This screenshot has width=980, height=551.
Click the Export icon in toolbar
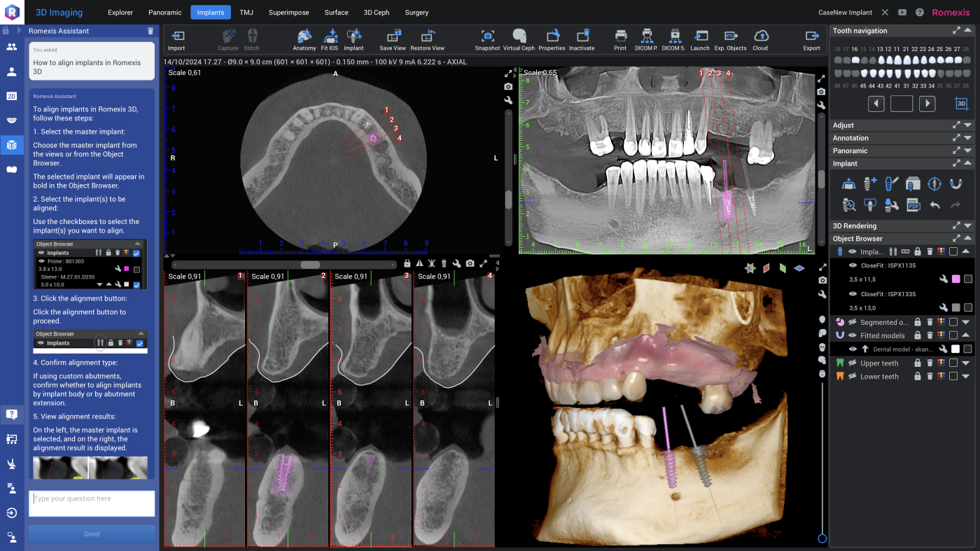point(811,39)
